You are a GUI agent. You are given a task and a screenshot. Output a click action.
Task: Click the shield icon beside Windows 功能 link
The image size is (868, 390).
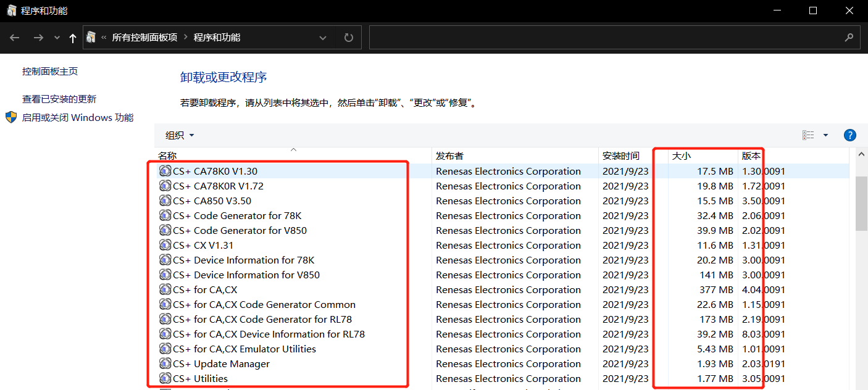tap(10, 117)
